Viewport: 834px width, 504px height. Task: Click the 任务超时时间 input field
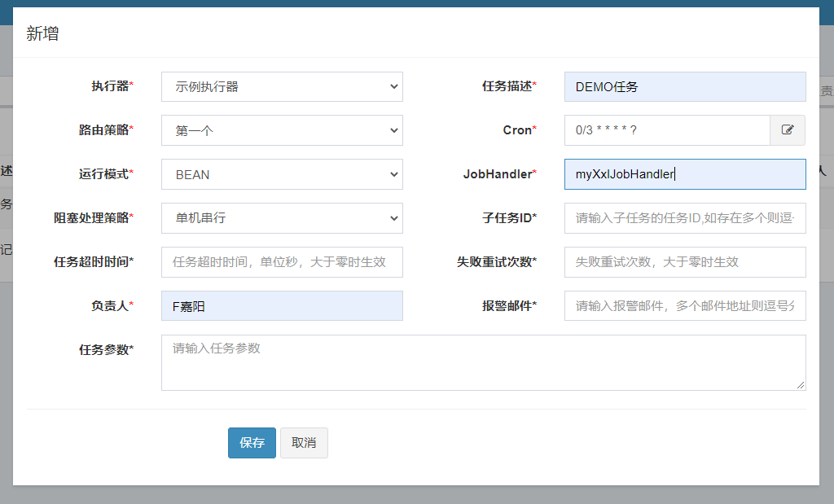[282, 262]
